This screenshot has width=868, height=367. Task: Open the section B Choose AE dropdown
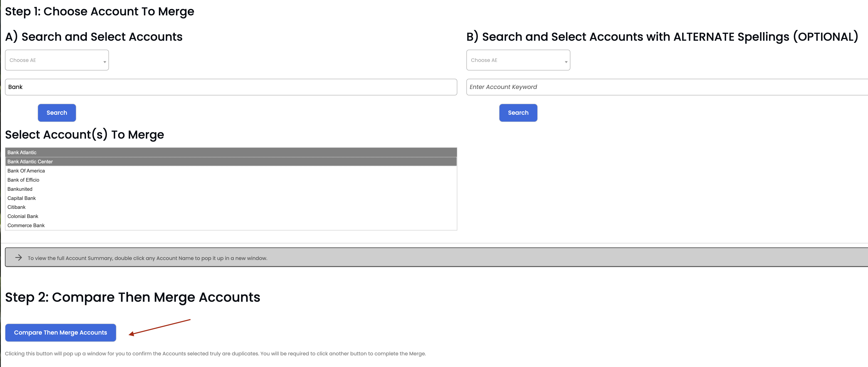click(518, 60)
